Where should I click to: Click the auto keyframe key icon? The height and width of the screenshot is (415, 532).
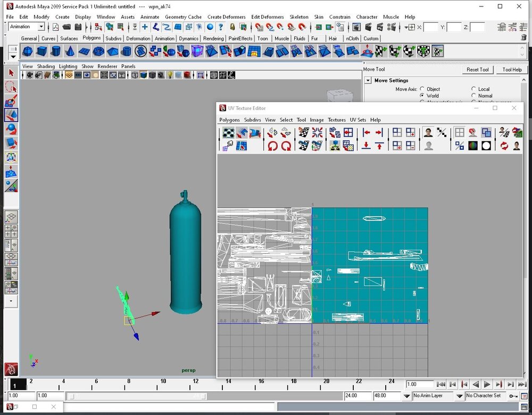(513, 396)
